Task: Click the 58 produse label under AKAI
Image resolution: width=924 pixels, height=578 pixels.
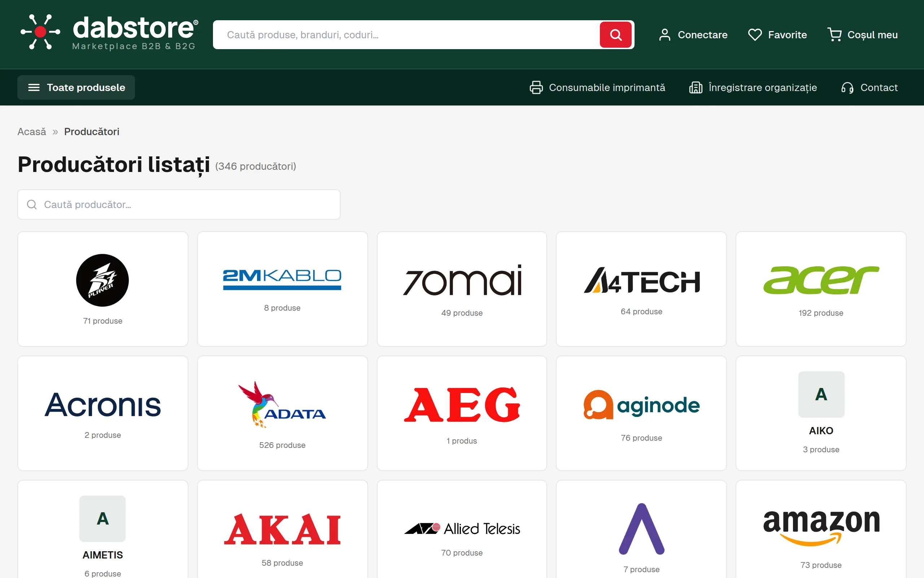Action: point(282,563)
